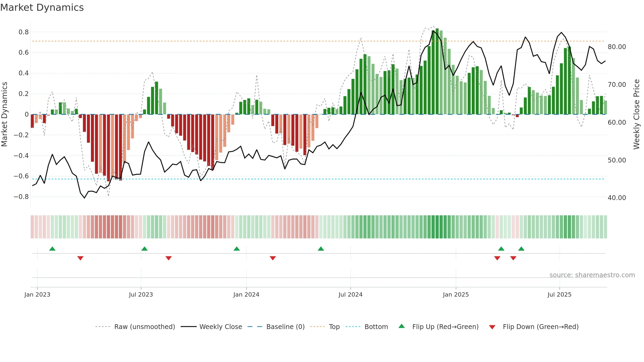Click the 80.00 price axis label
The height and width of the screenshot is (362, 644).
[617, 47]
